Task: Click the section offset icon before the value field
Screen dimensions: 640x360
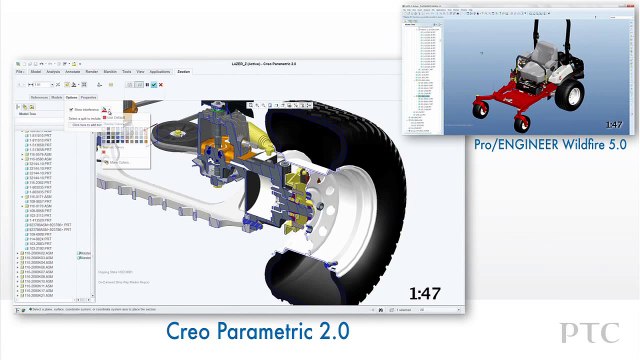Action: (31, 84)
